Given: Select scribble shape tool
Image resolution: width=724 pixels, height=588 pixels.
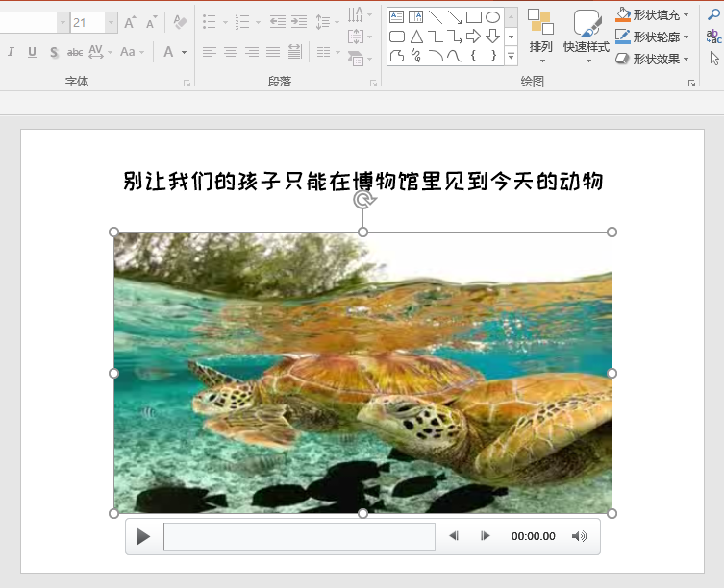Looking at the screenshot, I should (x=416, y=56).
